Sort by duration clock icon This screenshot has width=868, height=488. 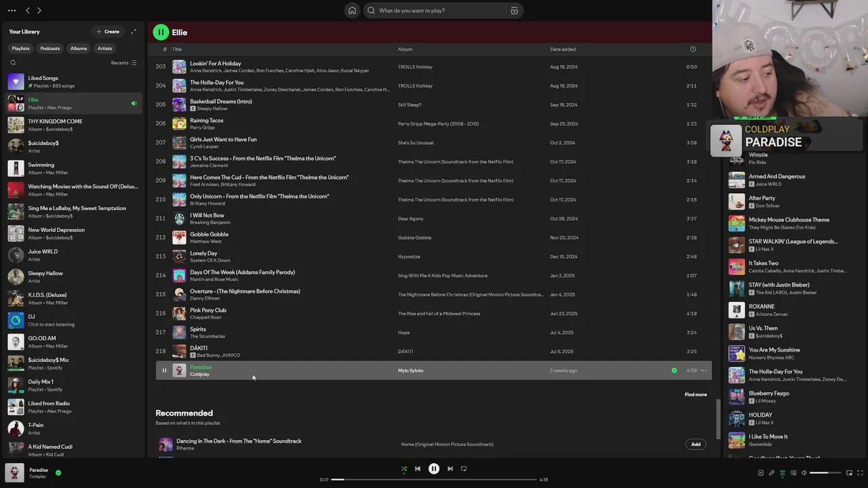click(692, 49)
